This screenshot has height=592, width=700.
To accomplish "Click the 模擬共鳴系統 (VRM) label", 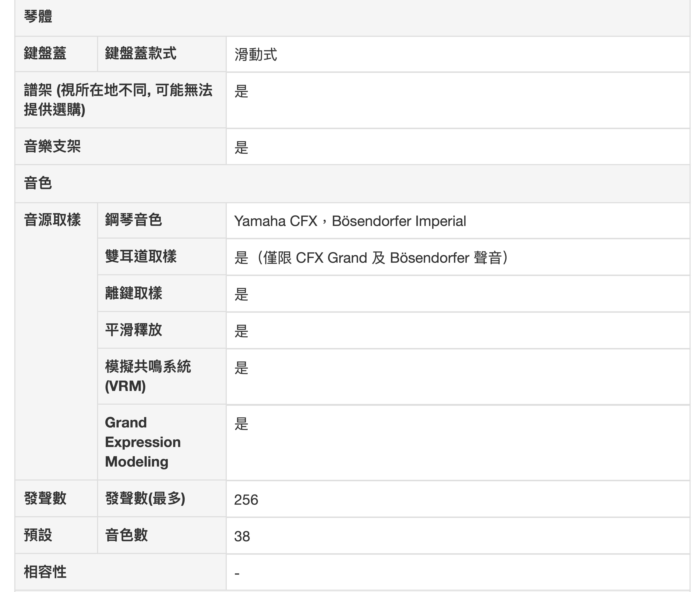I will point(148,376).
